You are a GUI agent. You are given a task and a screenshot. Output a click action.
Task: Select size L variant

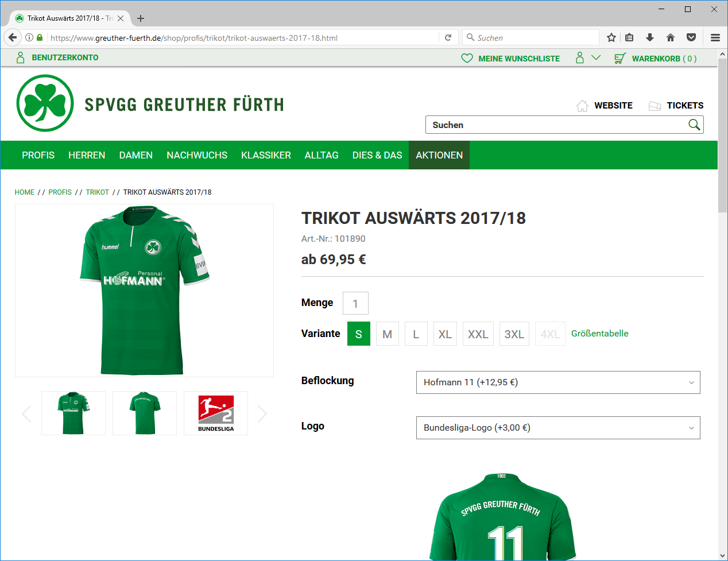pyautogui.click(x=416, y=334)
